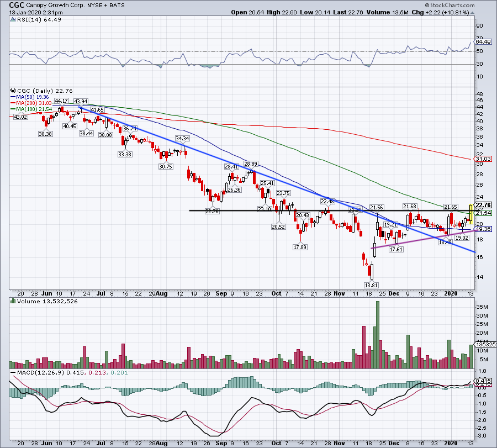
Task: Click the 34.34 August high label
Action: pos(182,138)
